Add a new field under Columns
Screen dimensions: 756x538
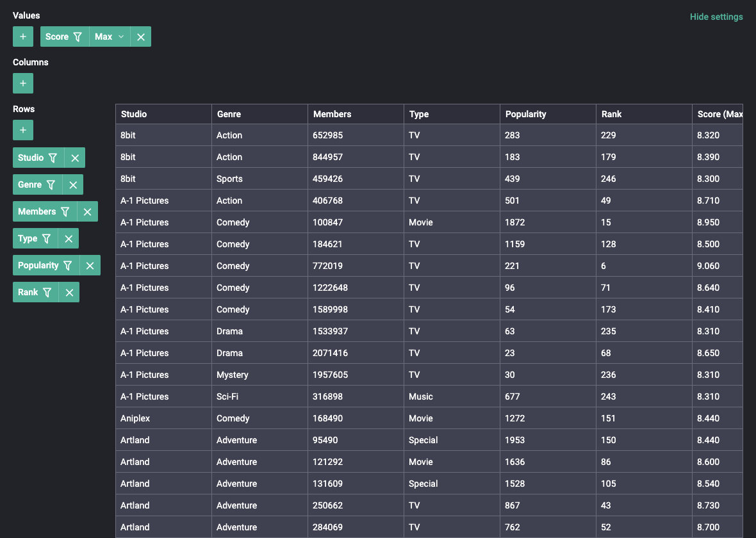(23, 83)
